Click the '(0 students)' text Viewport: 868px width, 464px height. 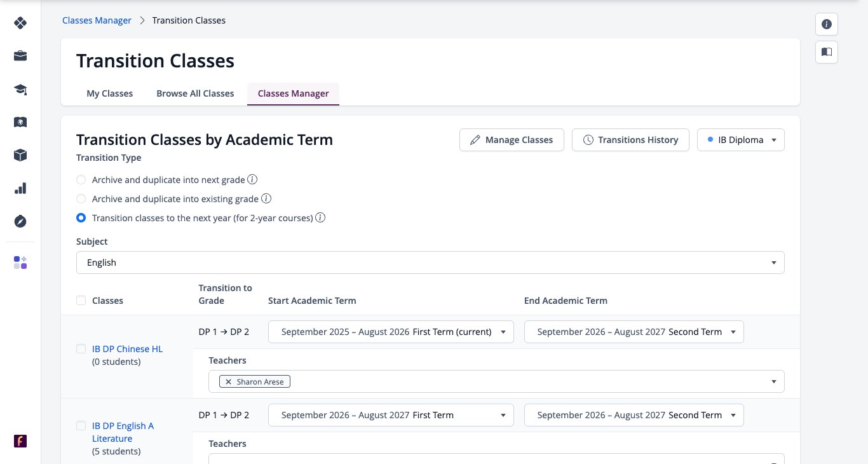[x=116, y=362]
